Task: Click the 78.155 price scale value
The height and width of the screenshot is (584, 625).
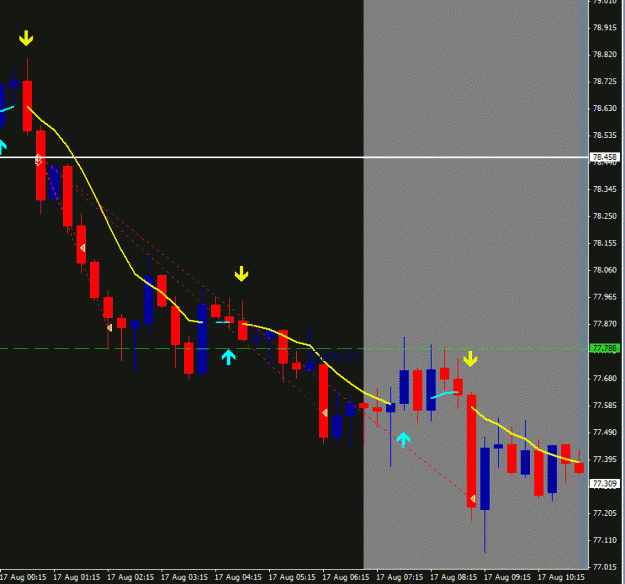Action: tap(605, 243)
